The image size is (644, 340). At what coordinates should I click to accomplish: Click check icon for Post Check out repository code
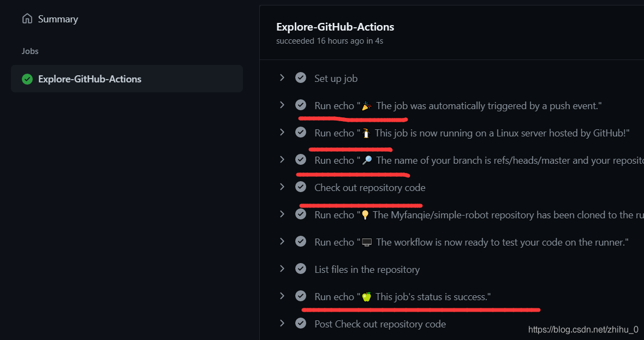(301, 323)
